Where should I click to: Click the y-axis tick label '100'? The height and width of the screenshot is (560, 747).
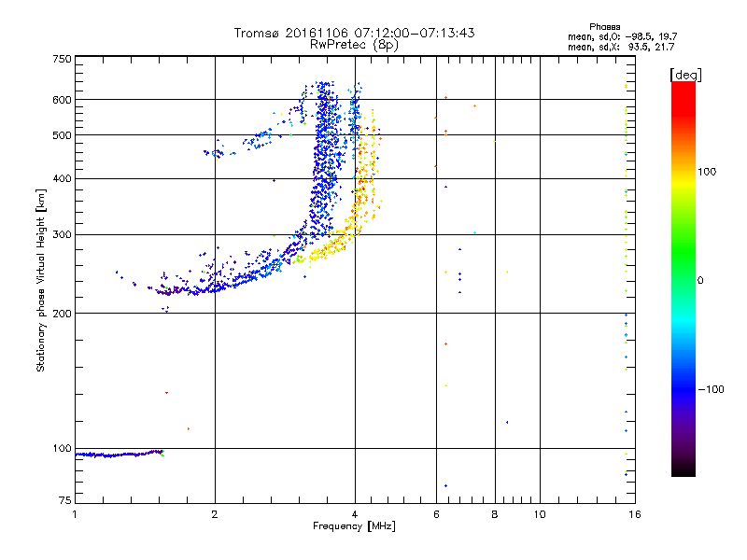(x=62, y=448)
